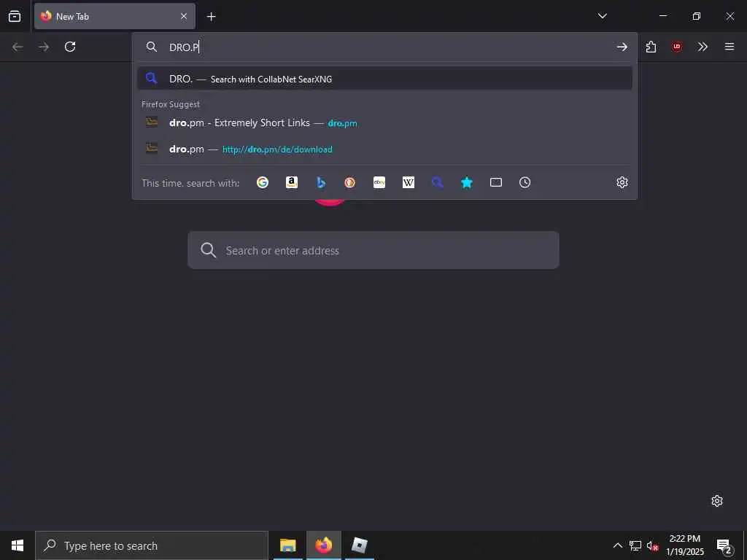The height and width of the screenshot is (560, 747).
Task: Open the Firefox application menu
Action: pos(729,47)
